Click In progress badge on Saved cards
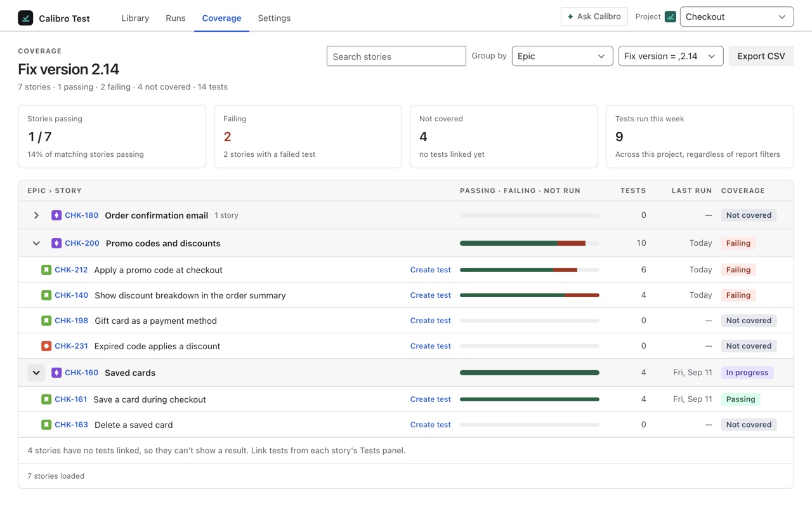The height and width of the screenshot is (508, 812). [x=747, y=373]
